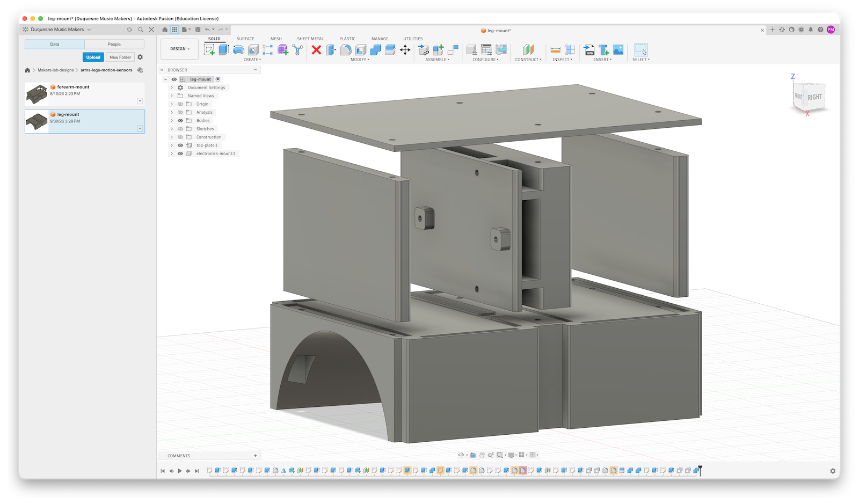The image size is (859, 504).
Task: Pick the Hole tool icon
Action: tap(253, 50)
